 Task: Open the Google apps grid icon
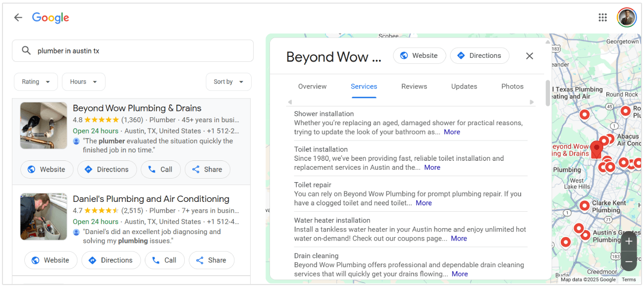[602, 18]
